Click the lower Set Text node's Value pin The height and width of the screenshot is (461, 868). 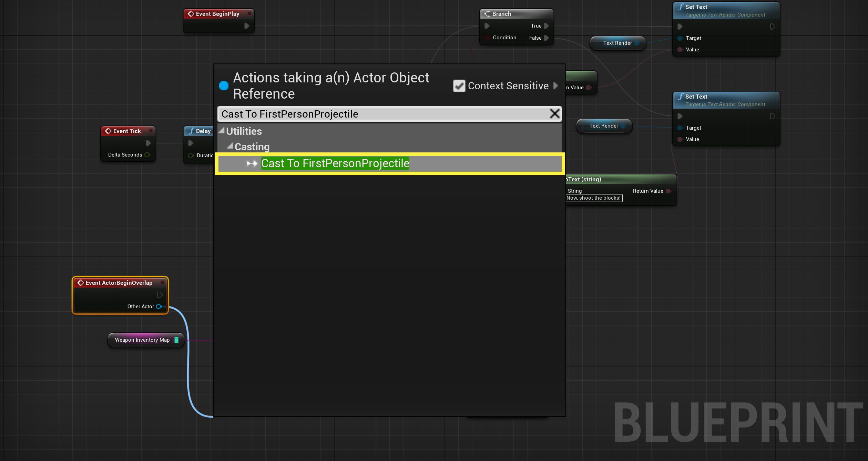click(x=680, y=139)
